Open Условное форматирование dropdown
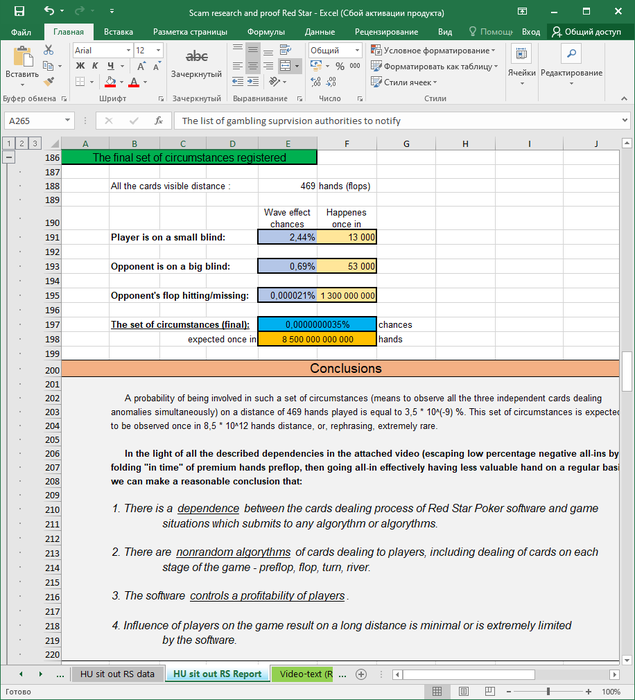The height and width of the screenshot is (700, 635). [433, 50]
